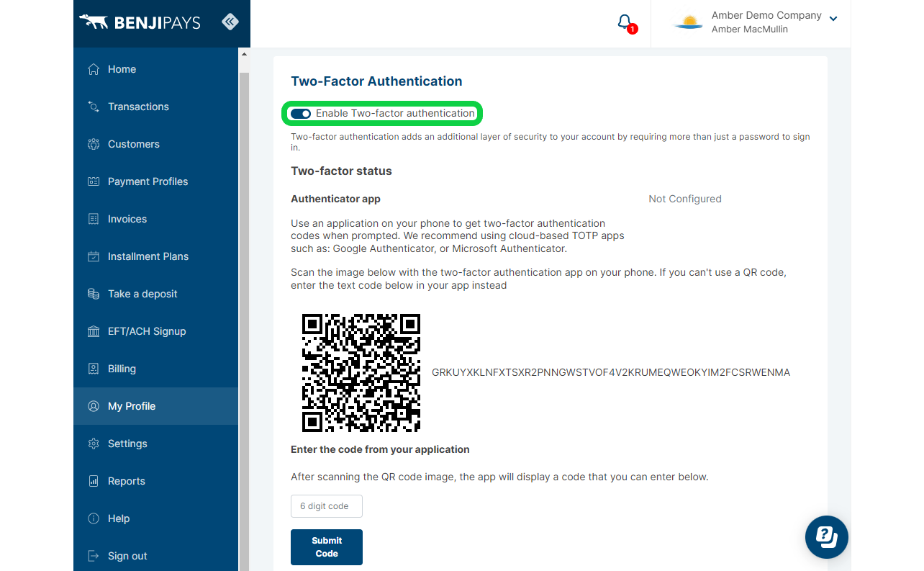Viewport: 924px width, 571px height.
Task: Click Sign out in the sidebar
Action: (x=155, y=554)
